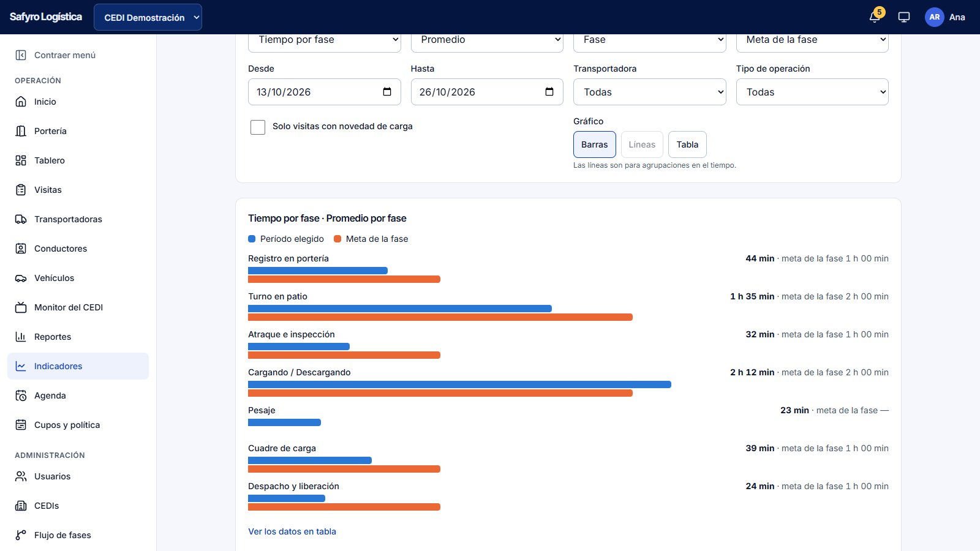Navigate to Reportes in the menu
This screenshot has height=551, width=980.
(x=78, y=337)
